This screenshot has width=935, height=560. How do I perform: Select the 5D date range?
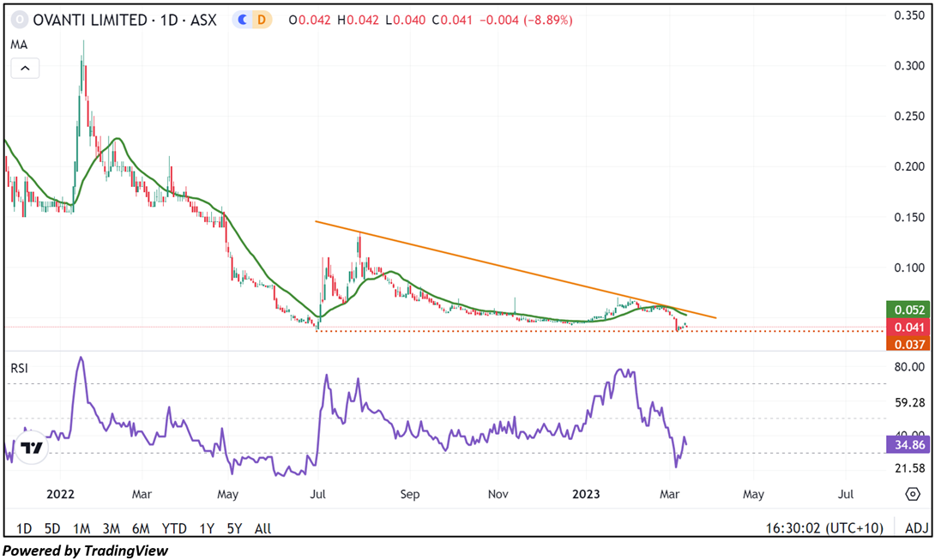pos(52,528)
